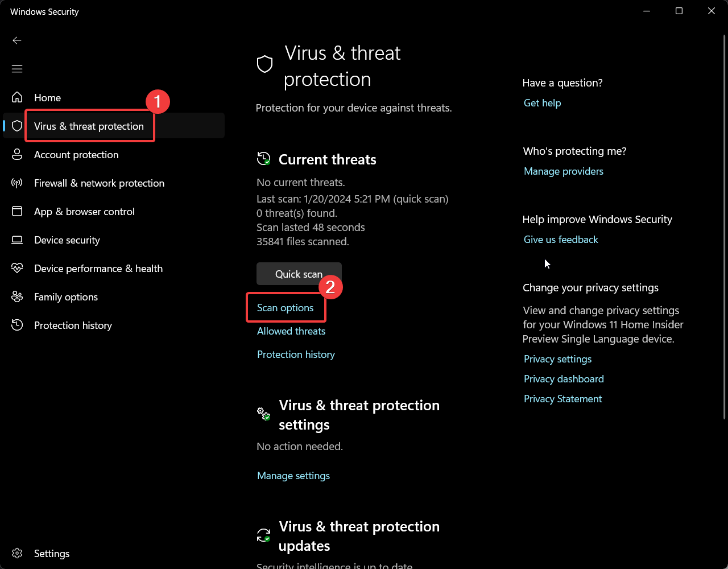
Task: Open Protection history in sidebar
Action: coord(73,325)
